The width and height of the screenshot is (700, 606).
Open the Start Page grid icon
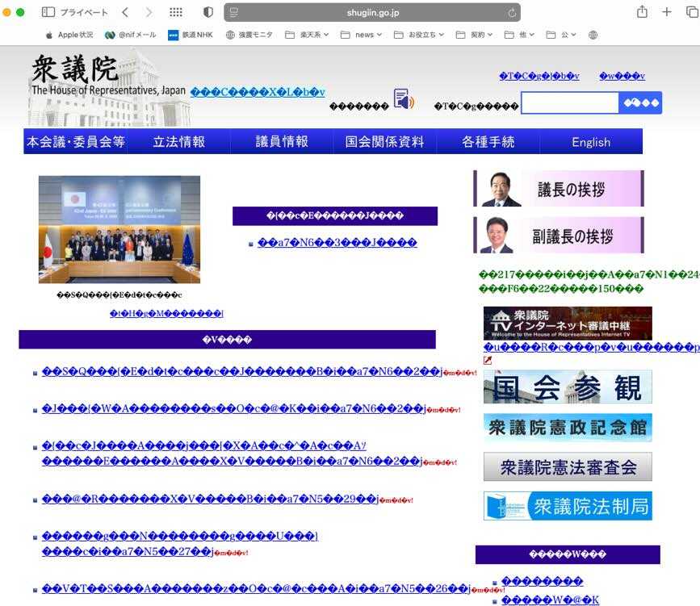(175, 12)
